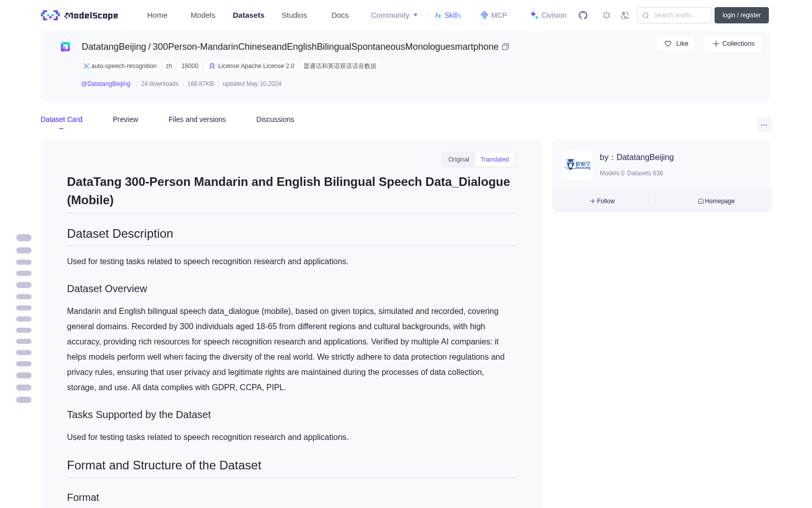
Task: Add dataset to Collections
Action: tap(733, 44)
